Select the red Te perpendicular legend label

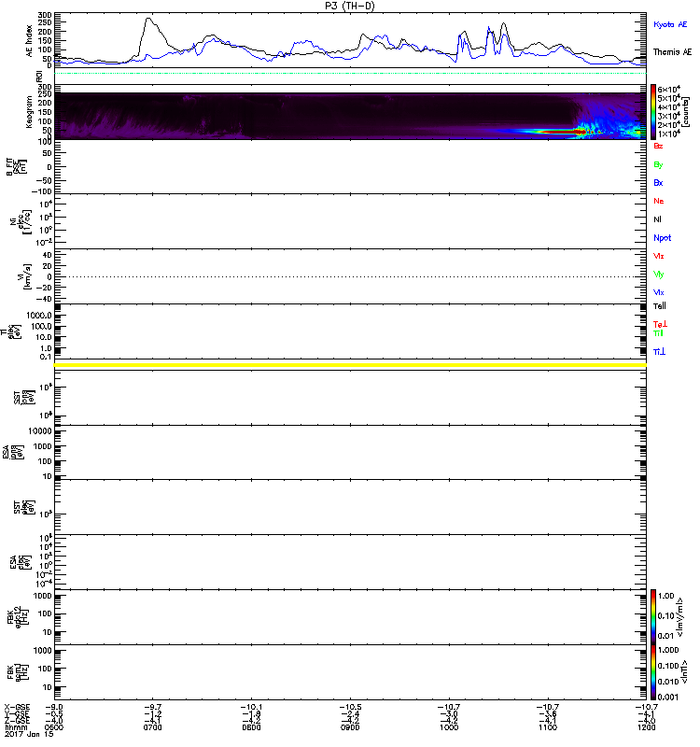click(660, 324)
